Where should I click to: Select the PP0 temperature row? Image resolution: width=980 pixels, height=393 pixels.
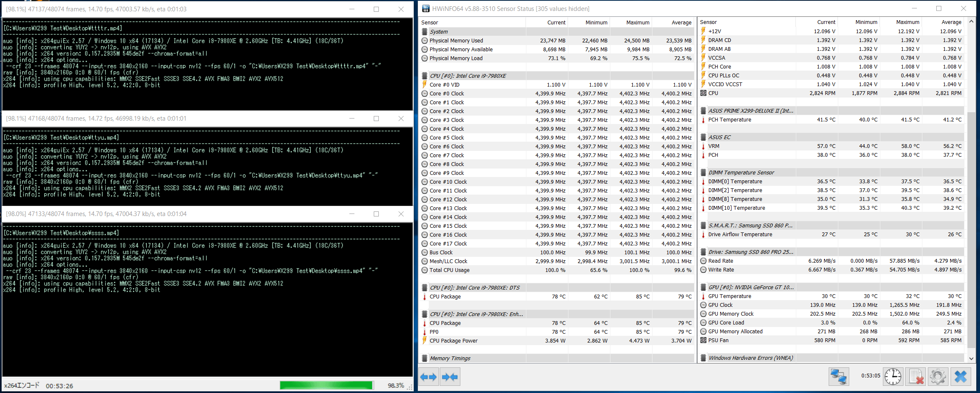[x=557, y=332]
